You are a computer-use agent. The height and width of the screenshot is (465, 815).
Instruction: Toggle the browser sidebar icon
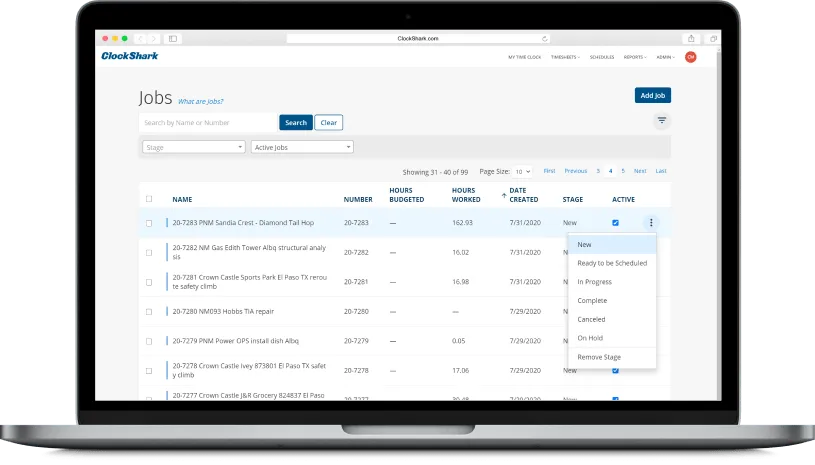(x=173, y=38)
